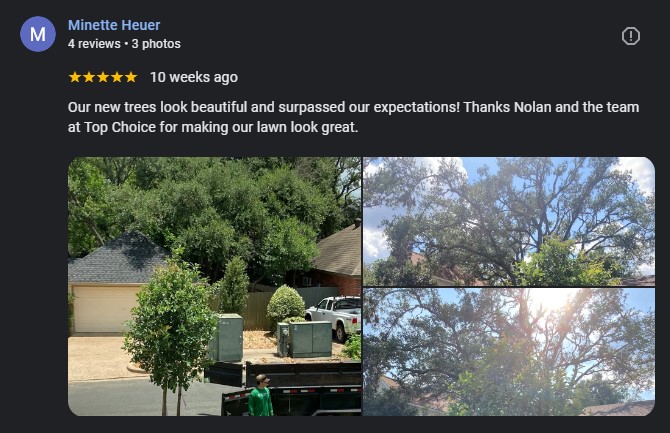
Task: Click the review text about new trees
Action: 353,117
